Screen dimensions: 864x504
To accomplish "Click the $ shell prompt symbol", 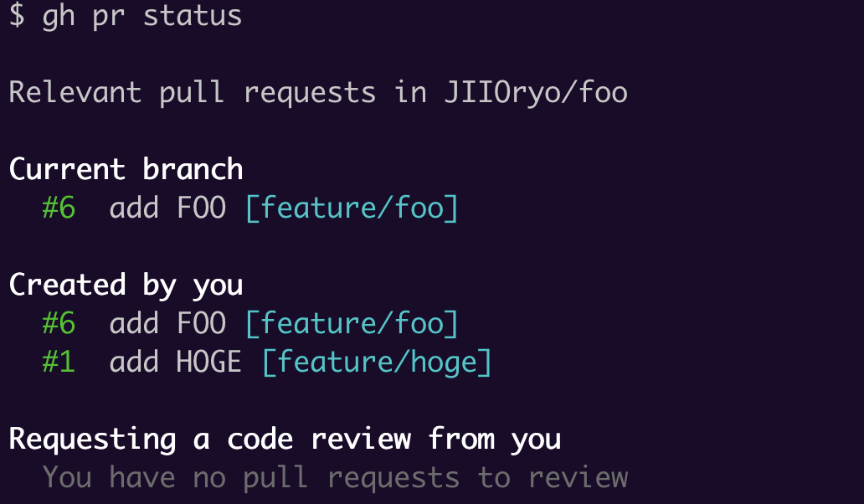I will pyautogui.click(x=17, y=15).
